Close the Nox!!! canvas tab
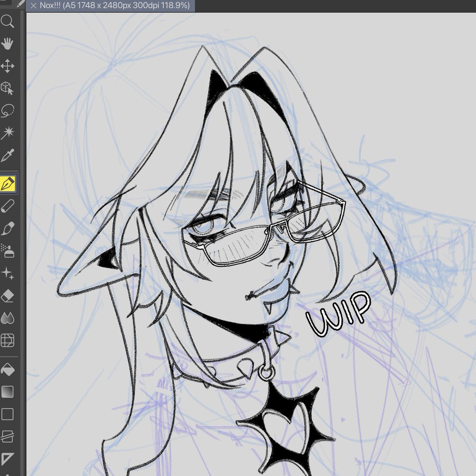 (33, 6)
